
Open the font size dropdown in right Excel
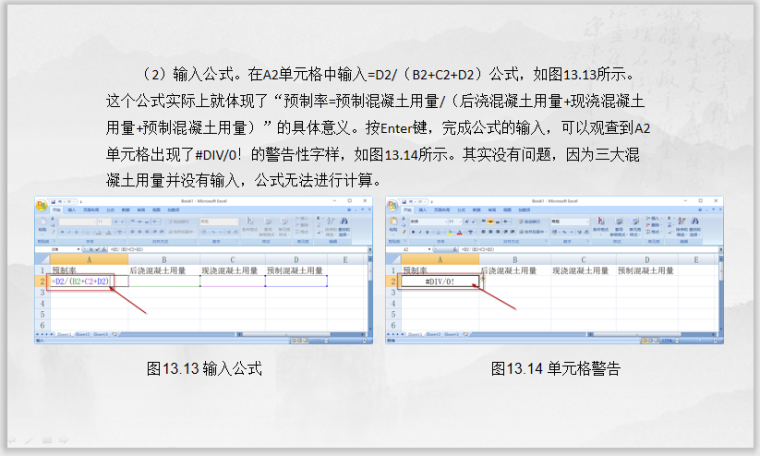[453, 220]
